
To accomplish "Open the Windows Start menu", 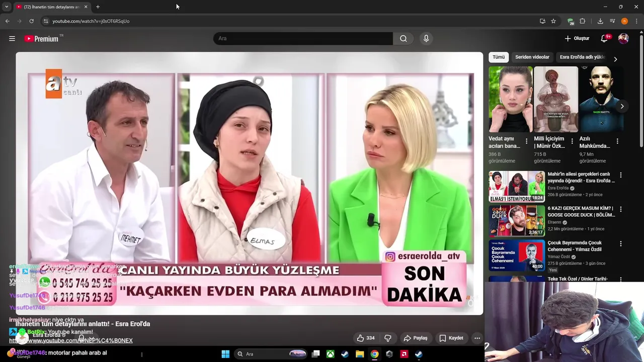I will pyautogui.click(x=225, y=354).
